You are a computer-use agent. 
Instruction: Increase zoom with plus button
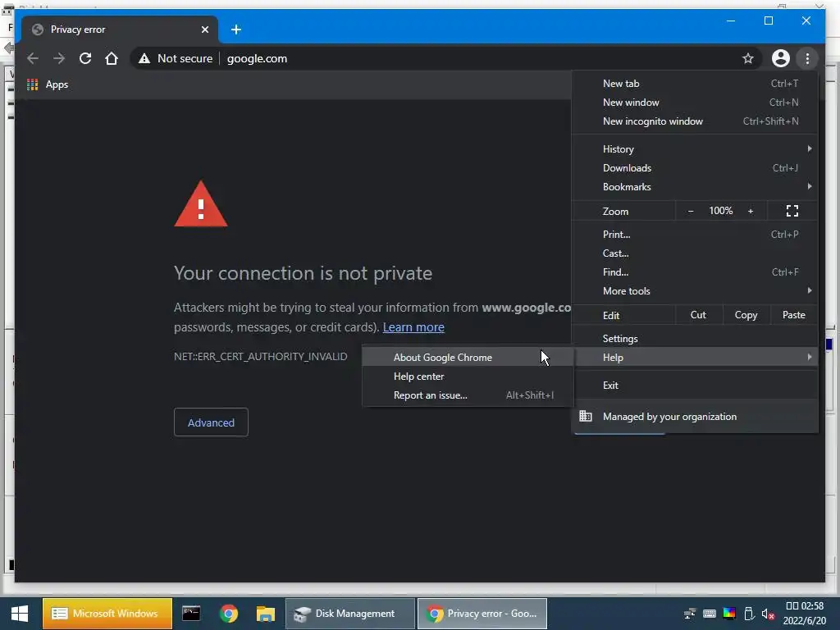(x=751, y=211)
